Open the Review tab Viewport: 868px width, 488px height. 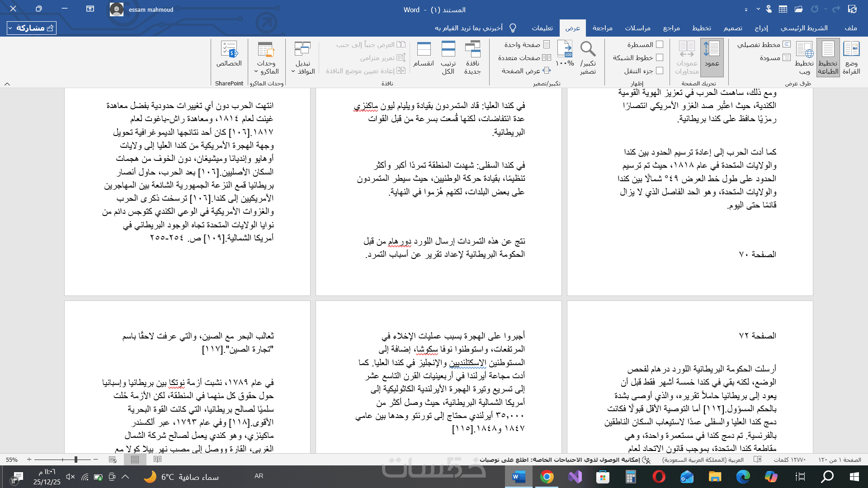pyautogui.click(x=602, y=28)
